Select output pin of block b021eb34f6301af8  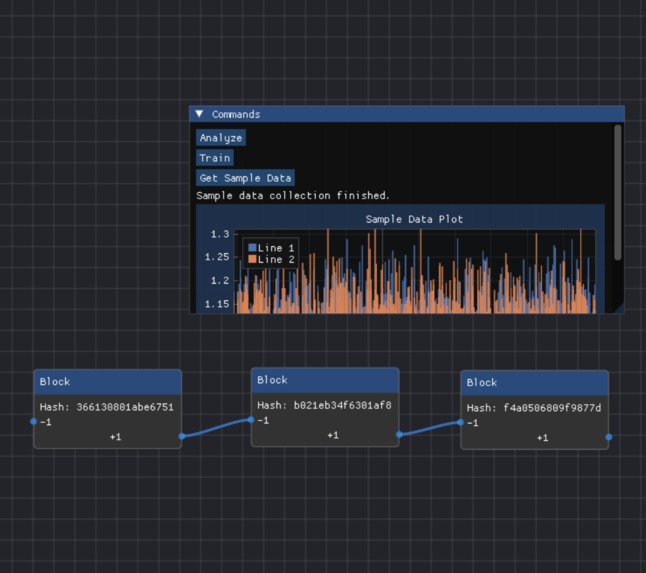[x=399, y=434]
